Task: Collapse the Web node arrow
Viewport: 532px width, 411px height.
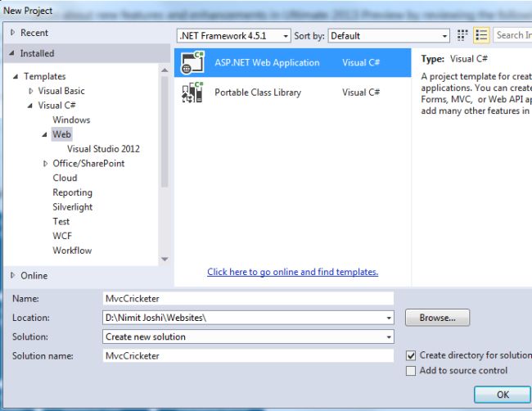Action: click(x=44, y=134)
